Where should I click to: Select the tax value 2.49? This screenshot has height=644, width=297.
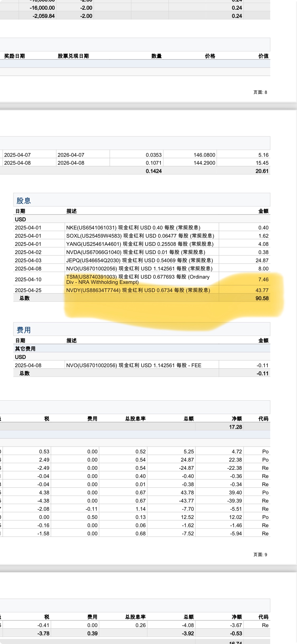click(x=44, y=460)
